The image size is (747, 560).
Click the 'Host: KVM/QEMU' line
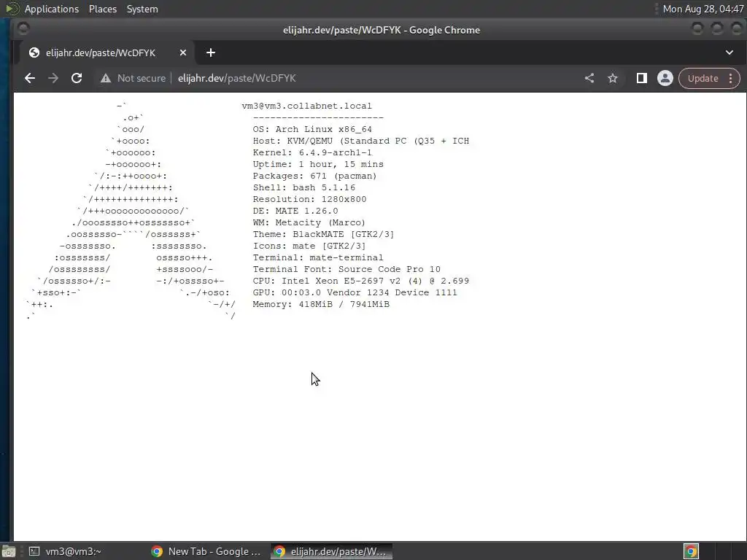[360, 141]
